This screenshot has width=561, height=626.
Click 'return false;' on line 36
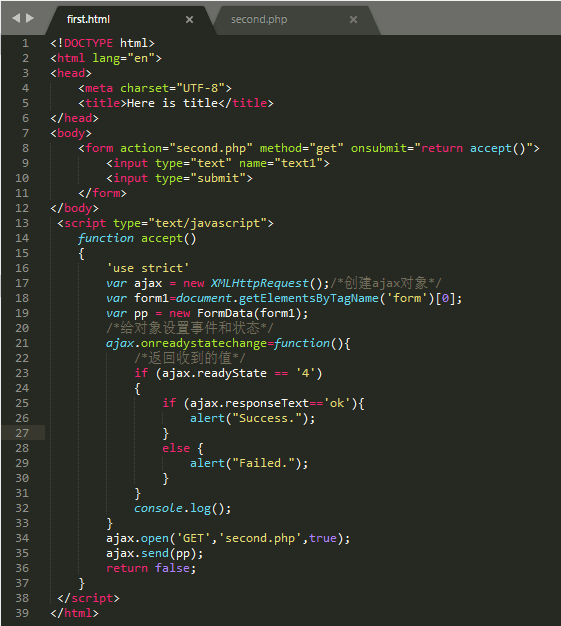(151, 568)
